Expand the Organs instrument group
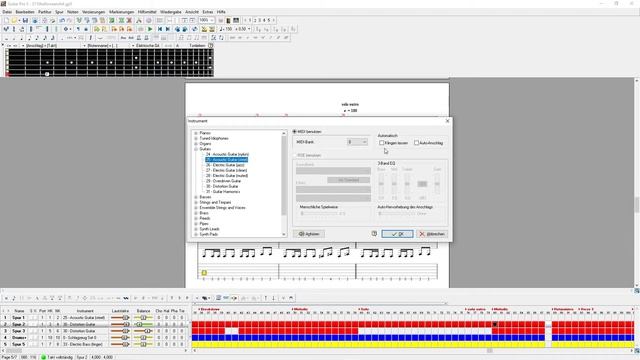640x360 pixels. [196, 144]
